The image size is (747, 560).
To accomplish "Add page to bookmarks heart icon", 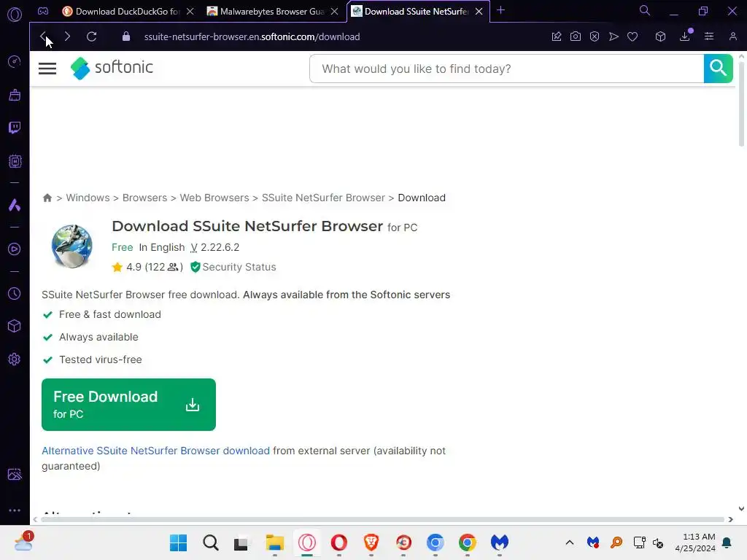I will coord(632,36).
